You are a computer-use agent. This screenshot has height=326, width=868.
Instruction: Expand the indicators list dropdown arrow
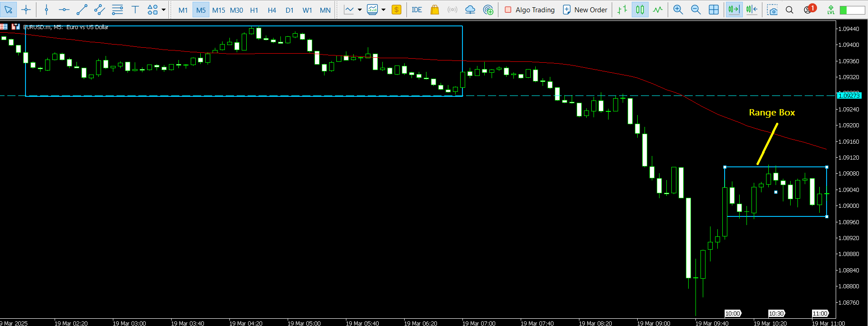point(360,10)
